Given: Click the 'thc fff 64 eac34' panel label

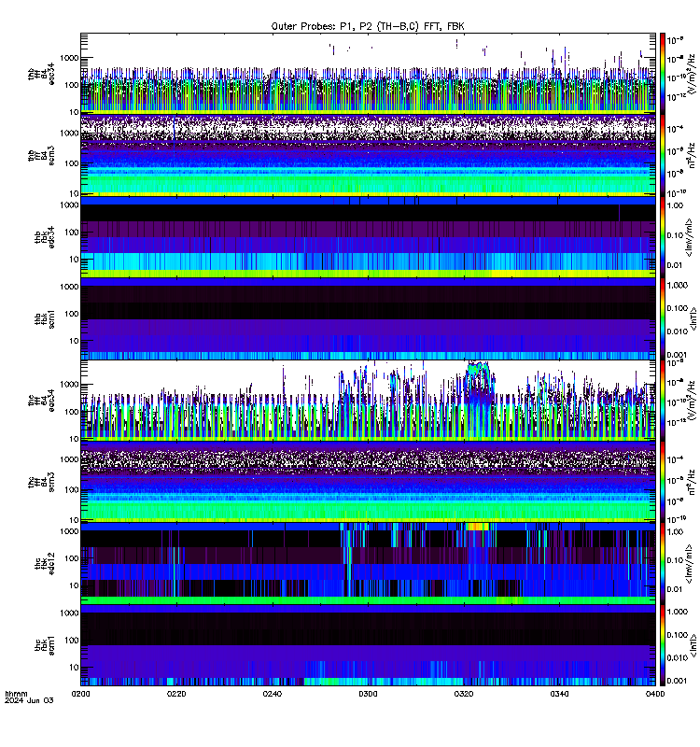Looking at the screenshot, I should point(41,401).
